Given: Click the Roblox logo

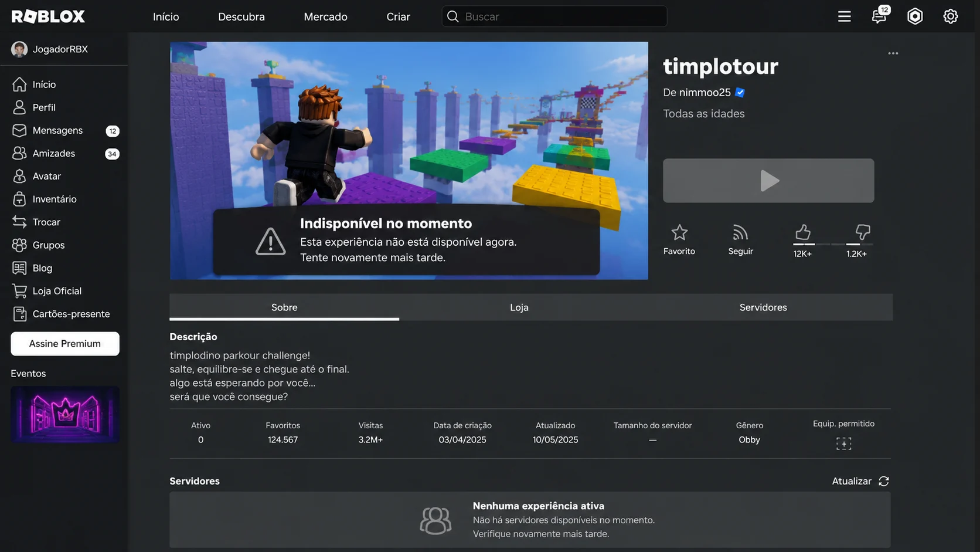Looking at the screenshot, I should [48, 16].
